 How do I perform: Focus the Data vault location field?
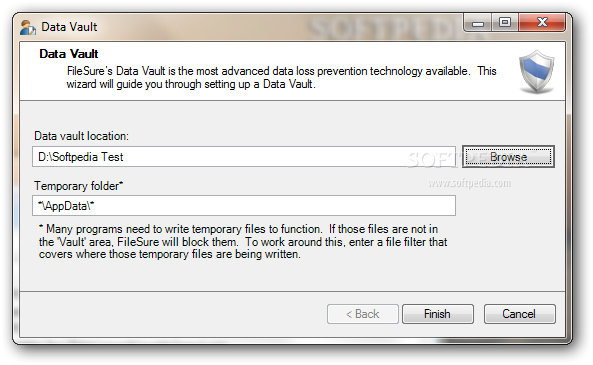click(x=244, y=157)
